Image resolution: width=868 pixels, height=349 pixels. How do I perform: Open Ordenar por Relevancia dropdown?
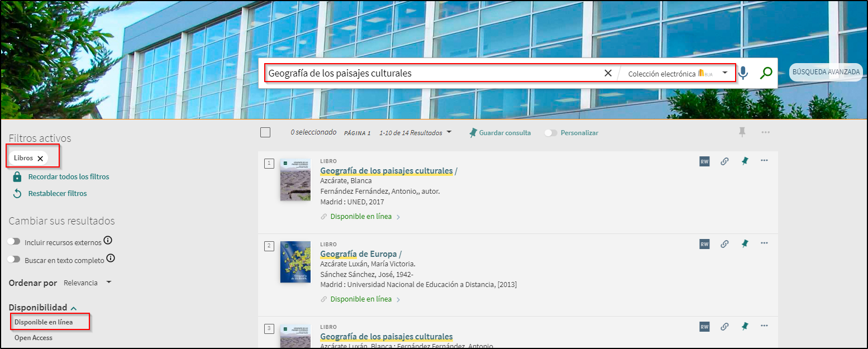pyautogui.click(x=88, y=283)
